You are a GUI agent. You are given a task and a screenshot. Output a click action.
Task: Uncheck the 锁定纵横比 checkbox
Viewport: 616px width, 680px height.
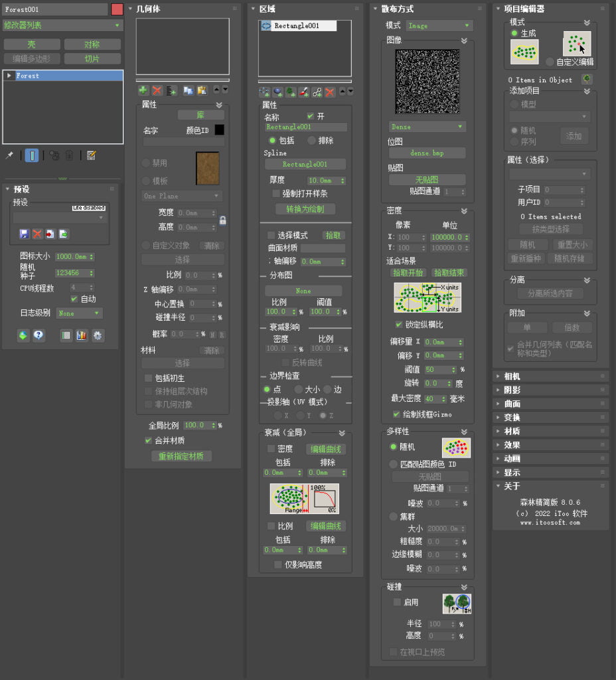click(398, 325)
